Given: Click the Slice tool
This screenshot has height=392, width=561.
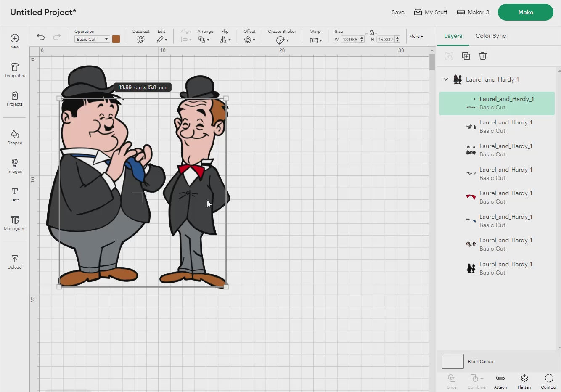Looking at the screenshot, I should pos(452,381).
